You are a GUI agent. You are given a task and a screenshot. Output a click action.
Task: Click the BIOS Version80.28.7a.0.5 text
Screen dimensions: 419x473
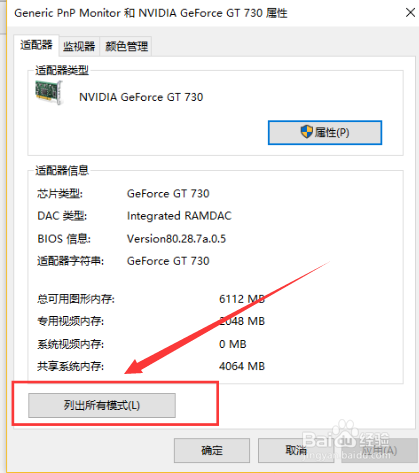coord(176,239)
